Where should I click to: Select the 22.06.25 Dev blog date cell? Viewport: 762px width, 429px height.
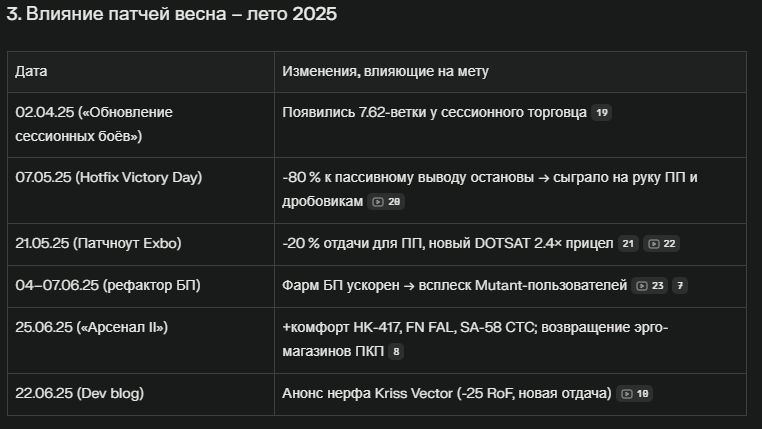pos(141,394)
